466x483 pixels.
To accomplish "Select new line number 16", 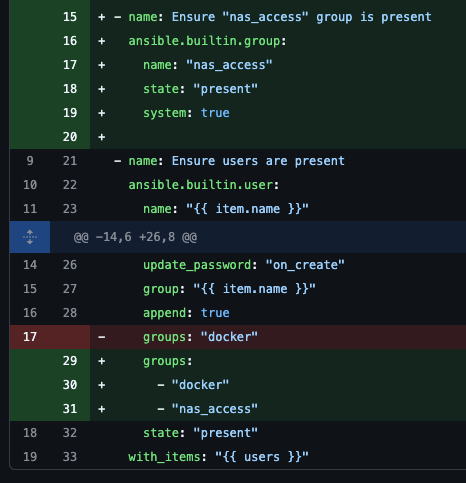I will coord(70,41).
